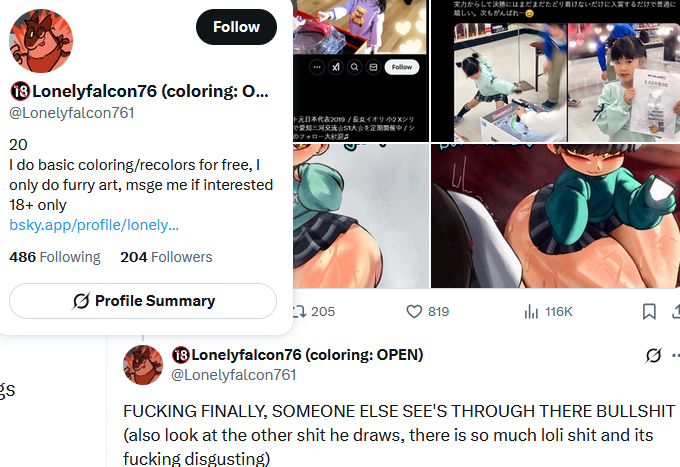Open the more options ellipsis on the reply

[x=676, y=355]
